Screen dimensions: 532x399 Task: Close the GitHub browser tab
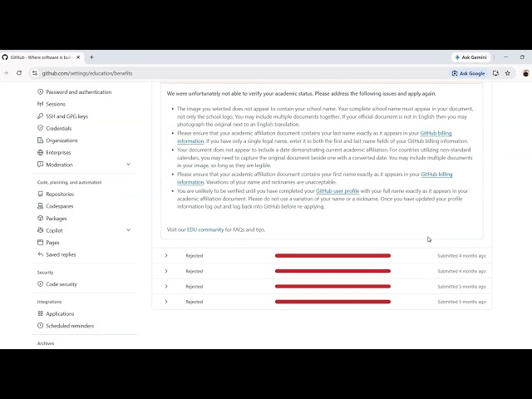point(78,57)
